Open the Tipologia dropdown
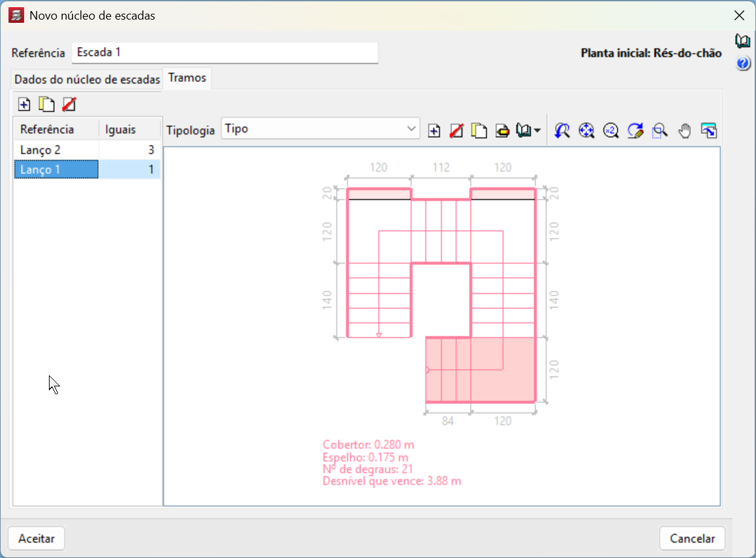 coord(320,129)
